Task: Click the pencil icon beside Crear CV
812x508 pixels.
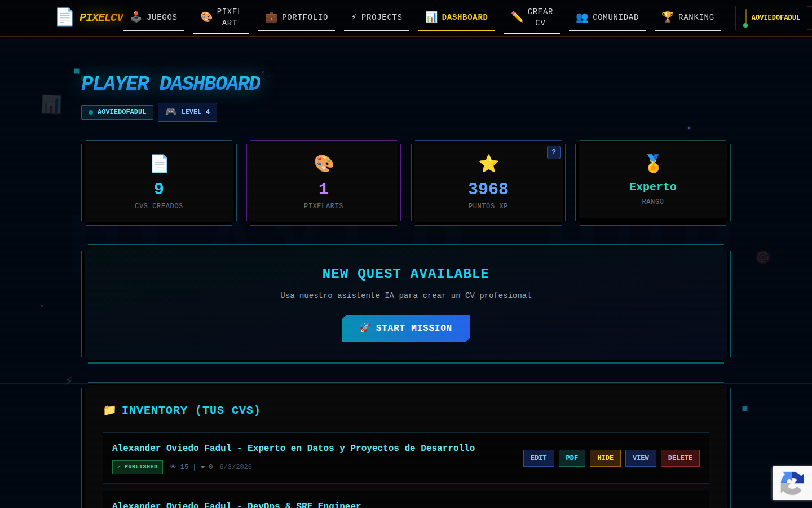Action: [517, 17]
